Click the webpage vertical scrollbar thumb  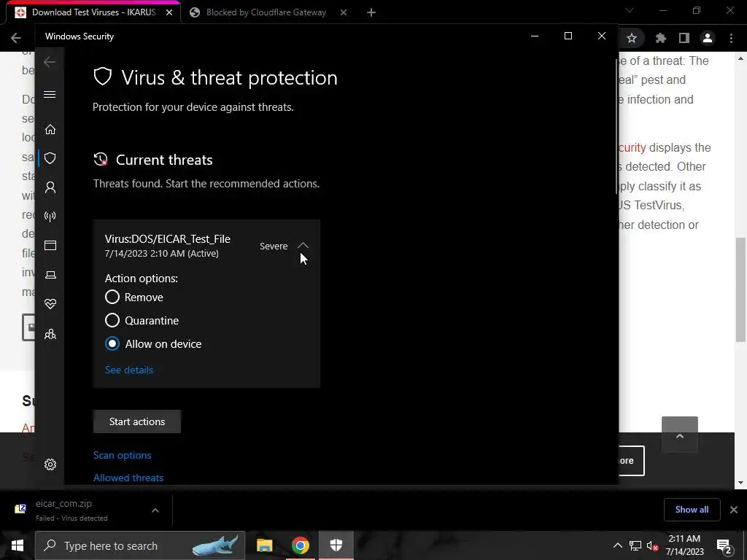[x=740, y=289]
